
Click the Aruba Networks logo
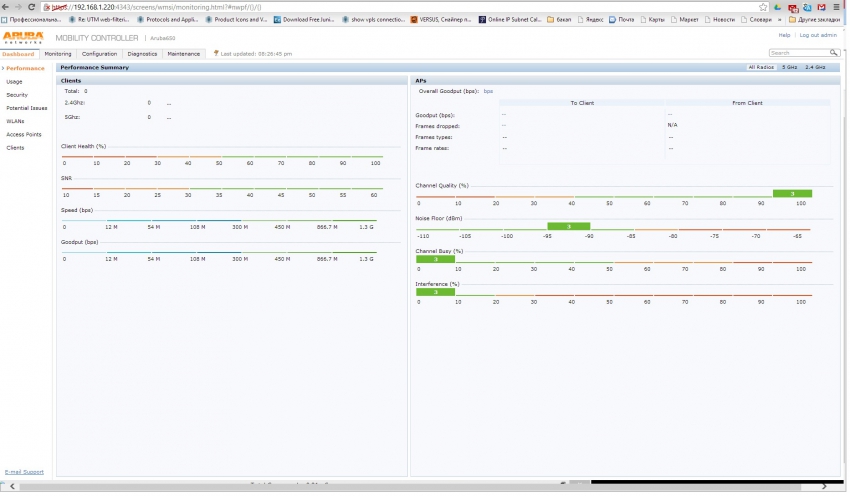[23, 37]
